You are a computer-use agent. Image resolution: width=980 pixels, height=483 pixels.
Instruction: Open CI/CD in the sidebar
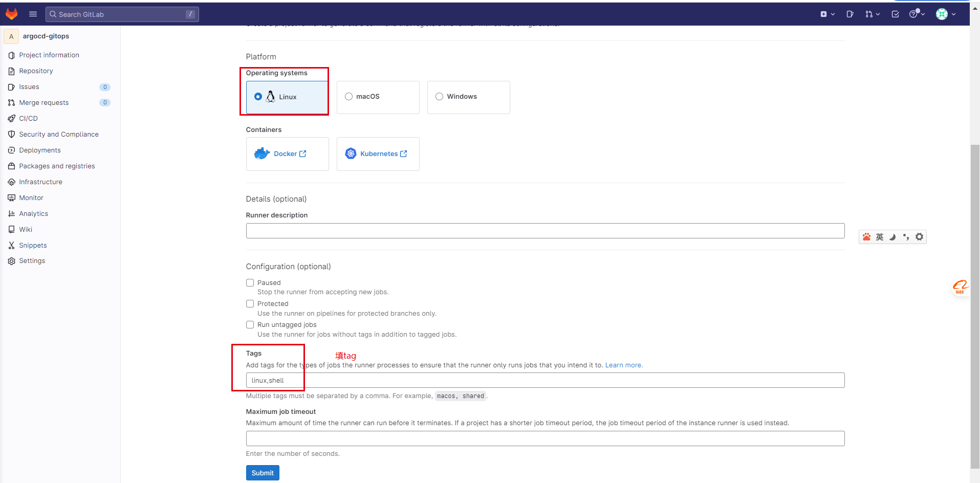tap(28, 118)
